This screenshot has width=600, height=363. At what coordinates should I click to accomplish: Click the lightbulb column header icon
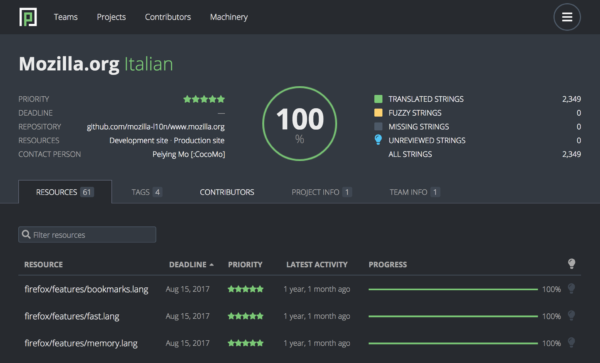pyautogui.click(x=571, y=264)
